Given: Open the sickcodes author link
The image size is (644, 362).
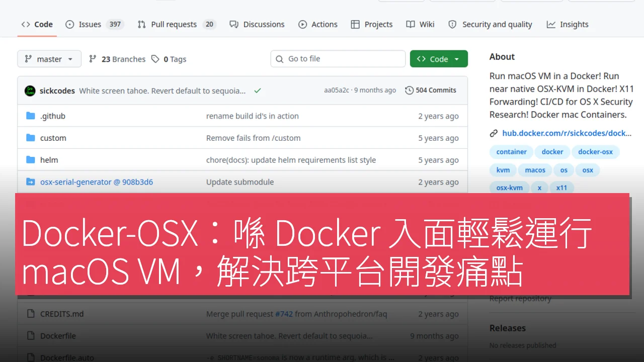Looking at the screenshot, I should [x=56, y=90].
